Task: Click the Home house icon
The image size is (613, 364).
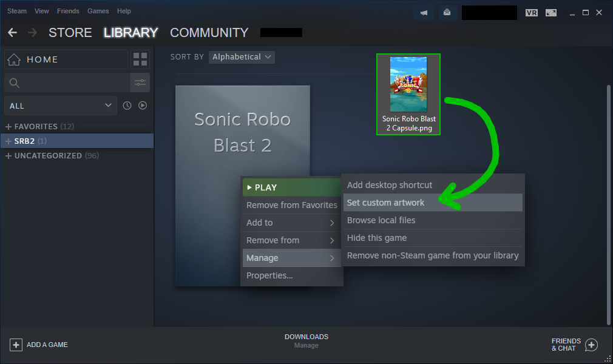Action: coord(14,59)
